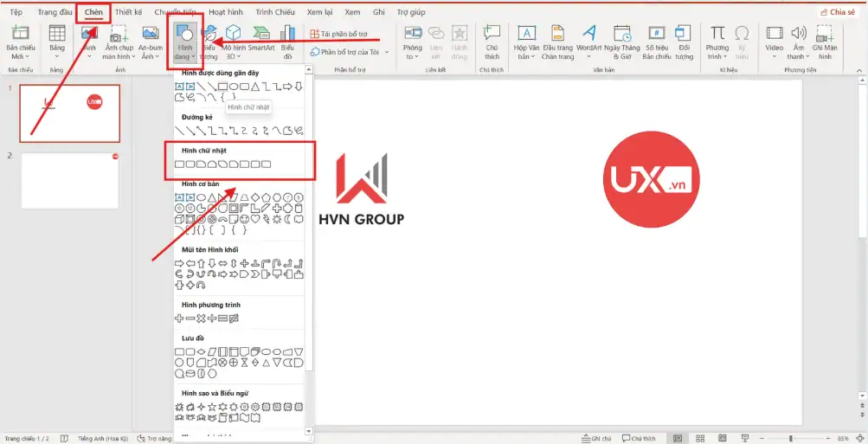Switch to slide sorter view
The height and width of the screenshot is (444, 868).
700,439
